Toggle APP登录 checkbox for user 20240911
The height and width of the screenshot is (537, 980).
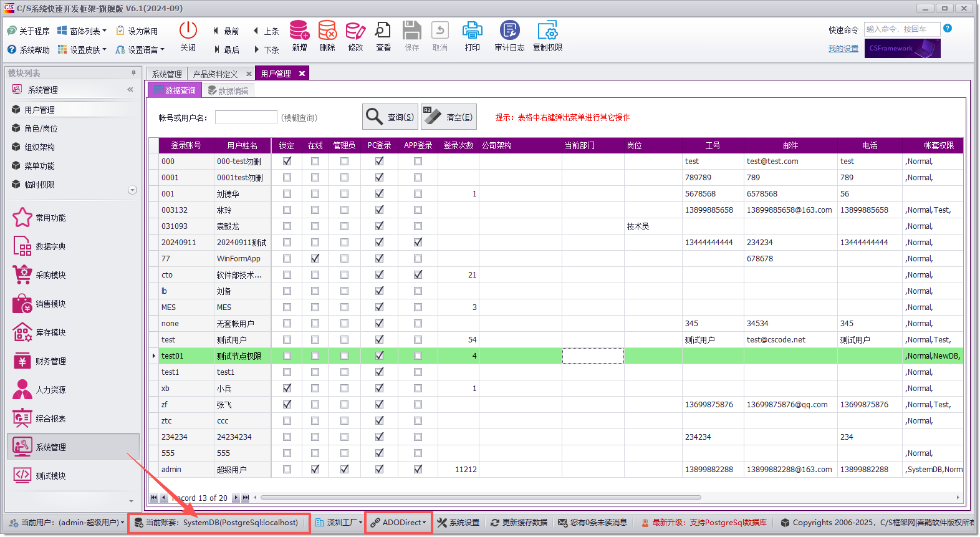click(x=418, y=242)
